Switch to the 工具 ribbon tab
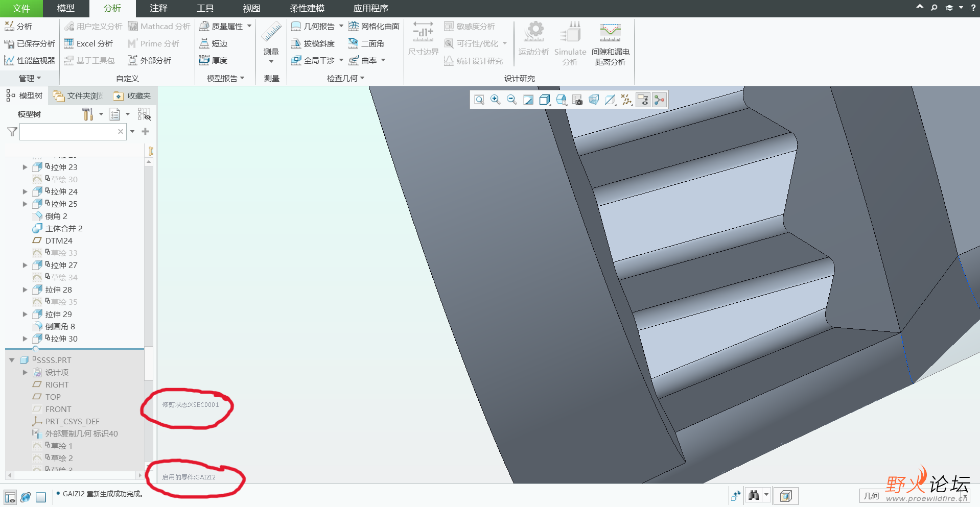980x507 pixels. (205, 9)
